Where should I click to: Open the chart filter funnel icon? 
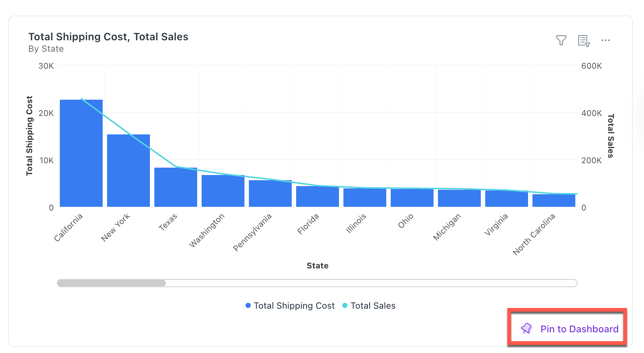pyautogui.click(x=561, y=40)
